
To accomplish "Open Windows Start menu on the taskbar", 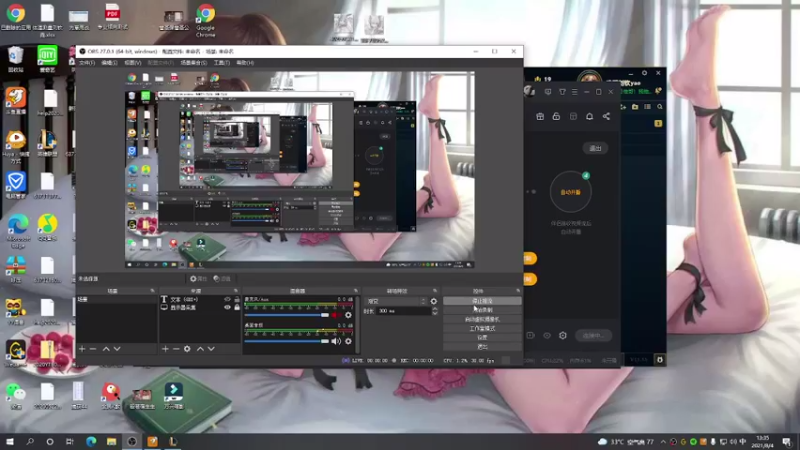I will click(x=10, y=442).
